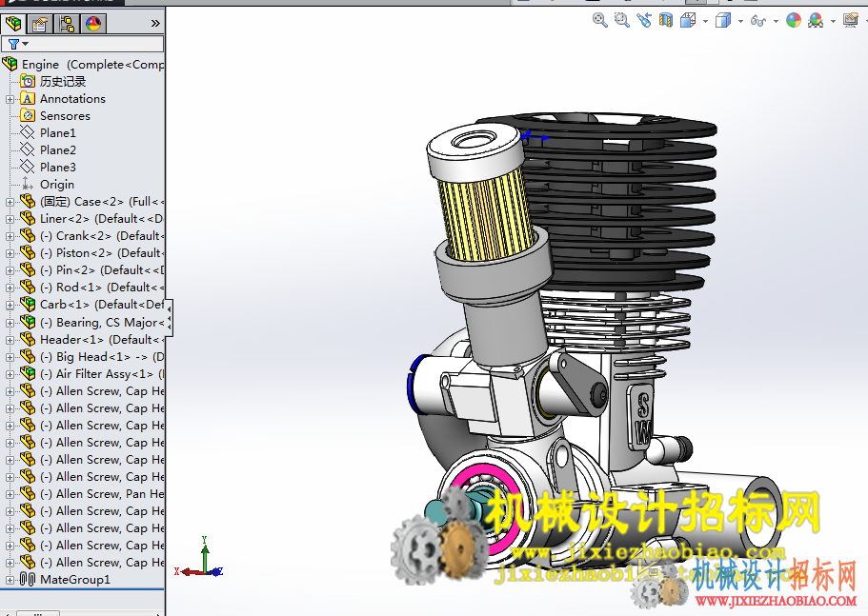This screenshot has height=616, width=868.
Task: Open the DisplayManager appearances tab
Action: [x=93, y=24]
